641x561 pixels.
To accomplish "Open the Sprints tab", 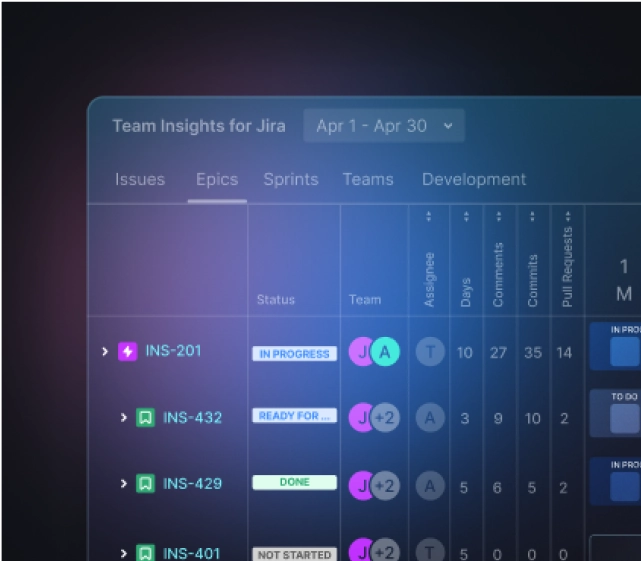I will pos(291,180).
